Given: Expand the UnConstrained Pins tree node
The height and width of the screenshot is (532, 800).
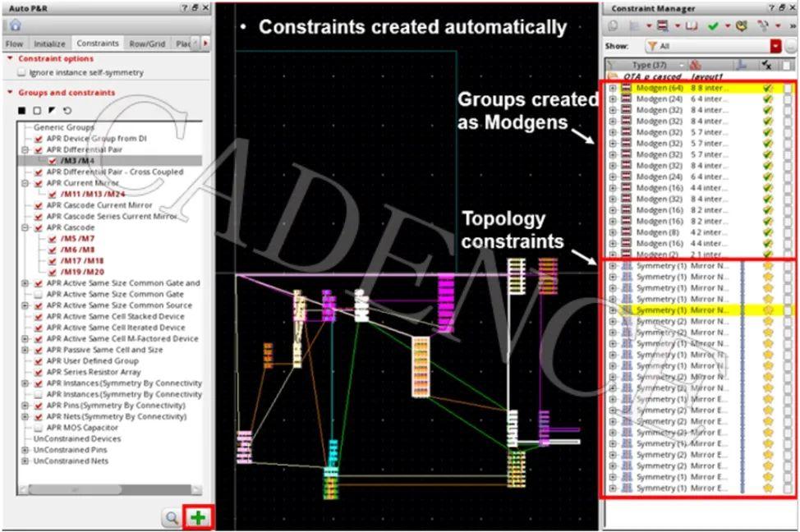Looking at the screenshot, I should pos(25,450).
